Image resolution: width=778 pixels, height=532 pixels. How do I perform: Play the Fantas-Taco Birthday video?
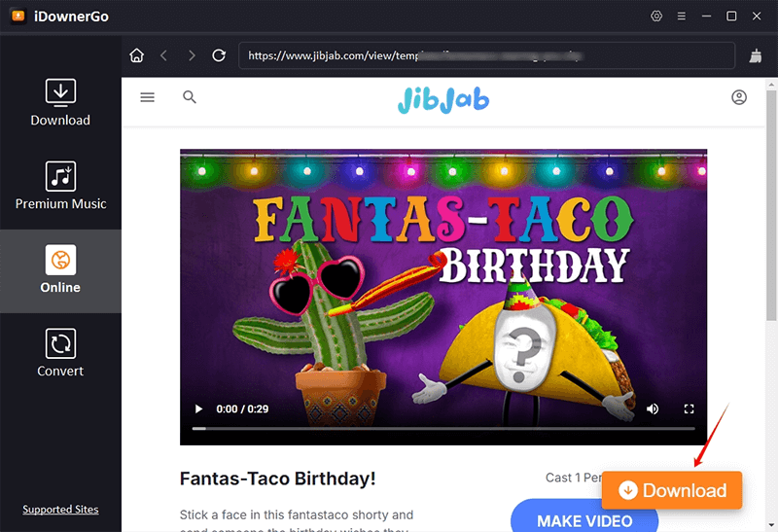pyautogui.click(x=198, y=408)
